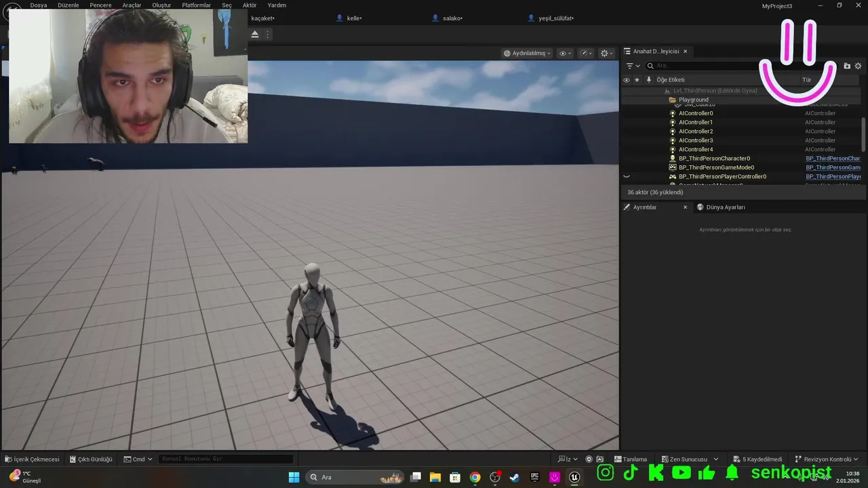Click the BP_ThirdPersonCharacter0 actor icon
868x488 pixels.
click(x=673, y=158)
